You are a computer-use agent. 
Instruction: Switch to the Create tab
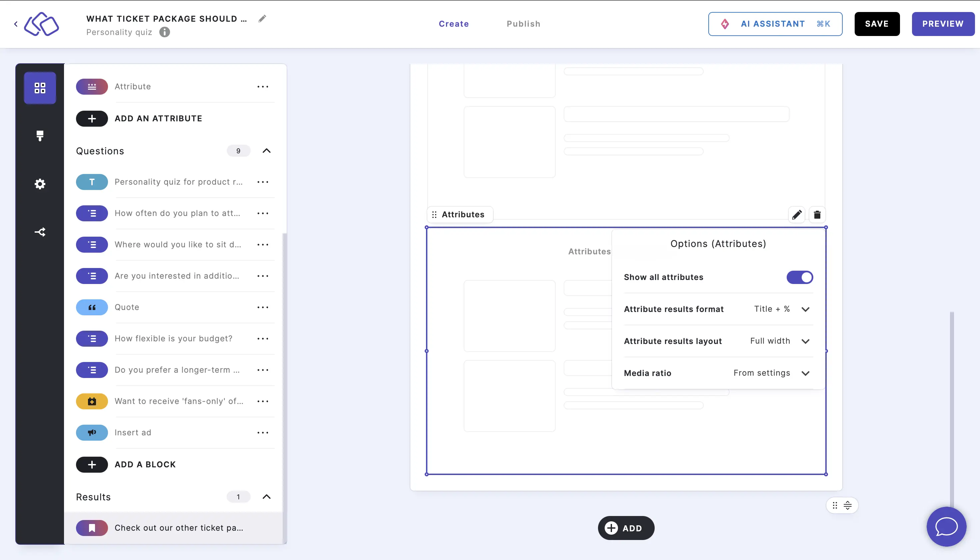454,24
